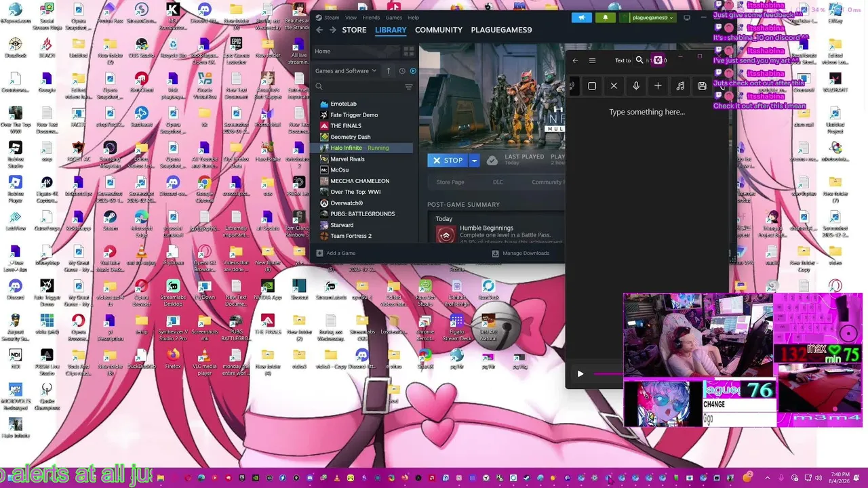Viewport: 868px width, 488px height.
Task: Open Games menu in Steam
Action: tap(394, 18)
